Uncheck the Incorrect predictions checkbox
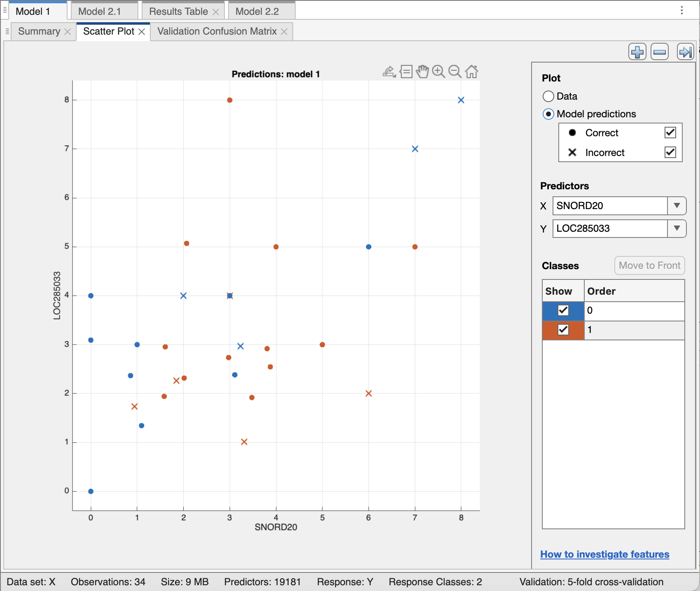700x591 pixels. 670,152
